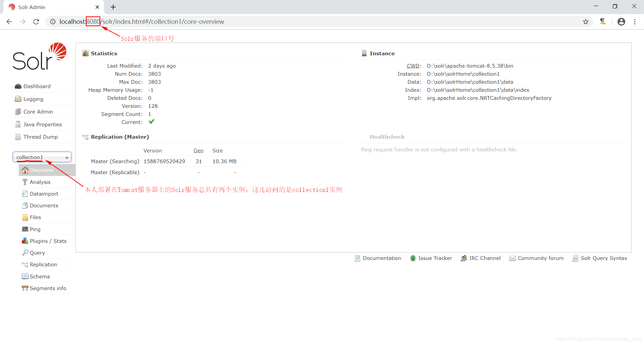This screenshot has width=644, height=345.
Task: Click the Schema book icon
Action: (25, 276)
